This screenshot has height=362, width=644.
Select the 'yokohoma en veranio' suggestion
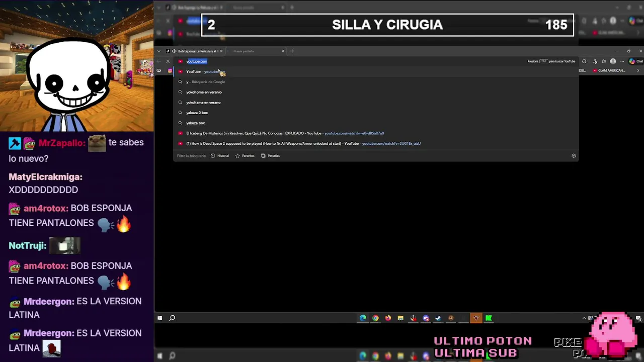coord(376,92)
